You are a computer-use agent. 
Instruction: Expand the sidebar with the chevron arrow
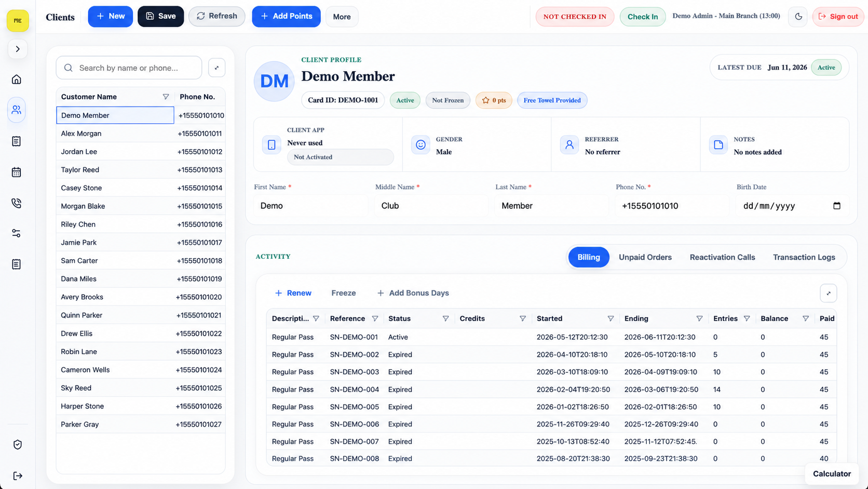[x=18, y=49]
